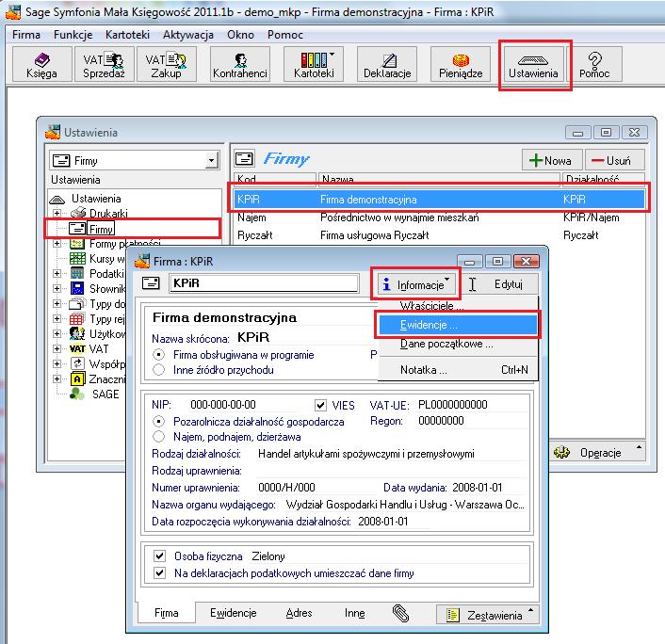The height and width of the screenshot is (644, 665).
Task: Choose Dane początkowe... menu entry
Action: point(458,344)
